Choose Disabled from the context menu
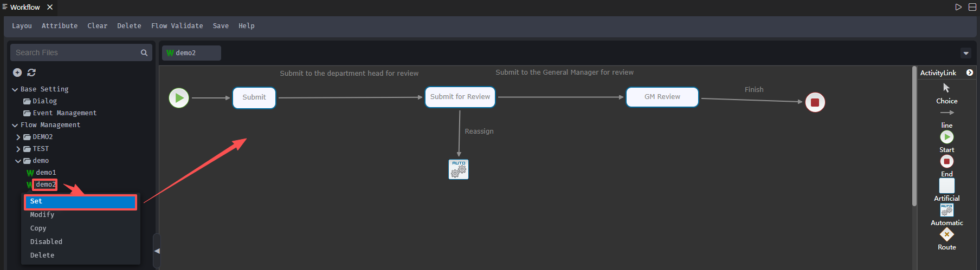 (46, 242)
